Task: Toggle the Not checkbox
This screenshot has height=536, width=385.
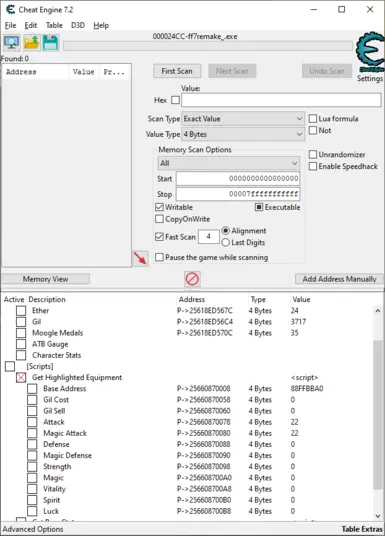Action: pos(313,130)
